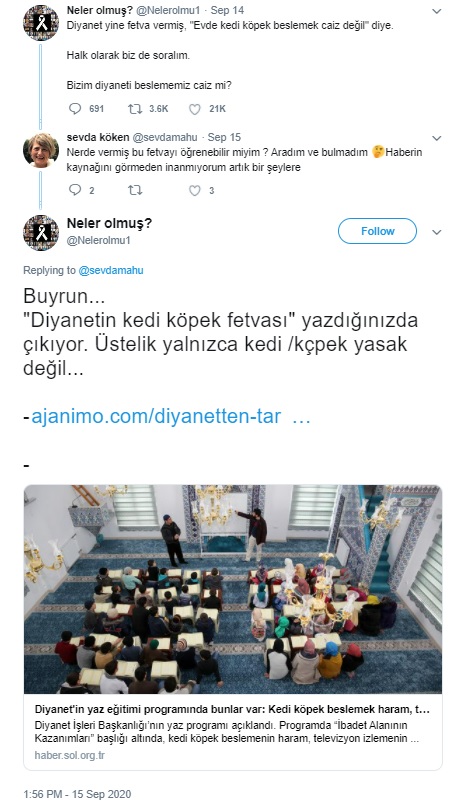473x807 pixels.
Task: Open sevda köken's profile picture
Action: [41, 150]
